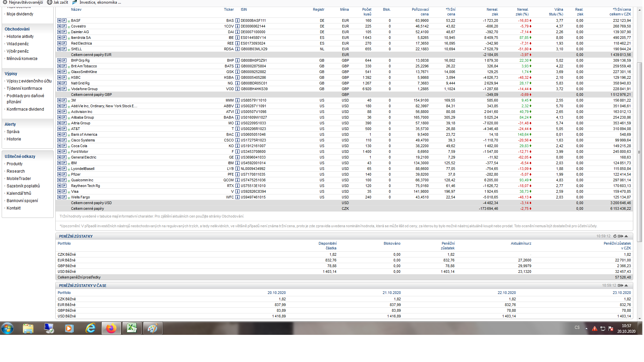Open the Jak začít bookmark
Viewport: 644px width, 362px height.
(61, 2)
